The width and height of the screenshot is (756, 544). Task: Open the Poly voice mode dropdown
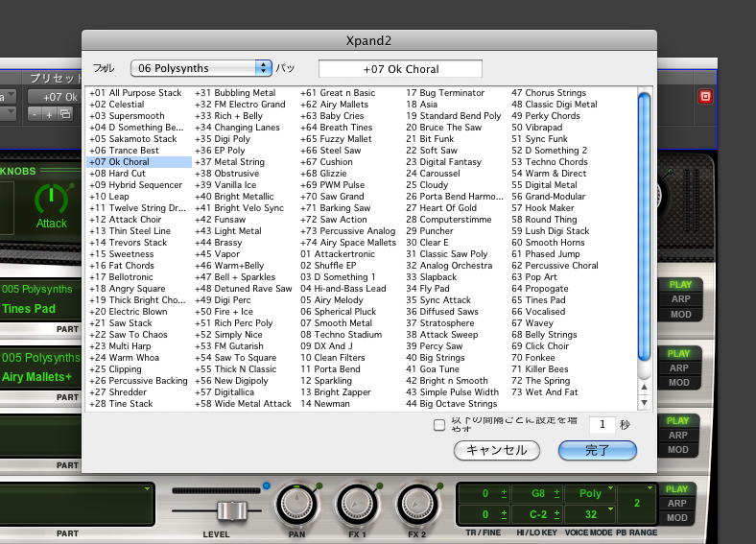tap(590, 493)
